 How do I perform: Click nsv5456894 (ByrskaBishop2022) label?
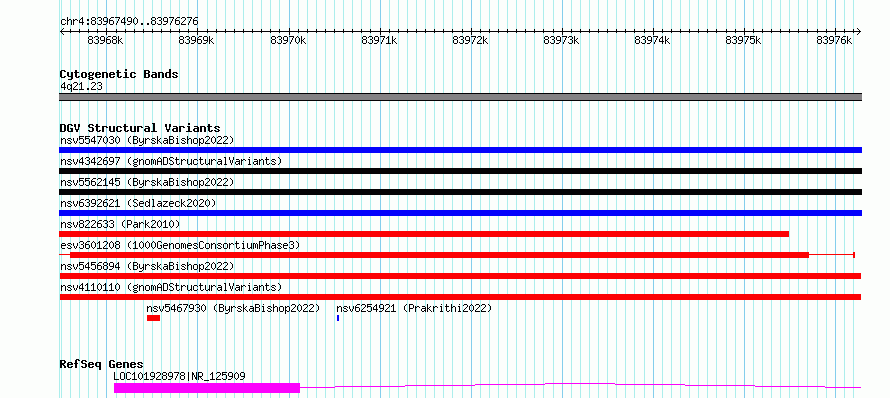click(x=147, y=266)
